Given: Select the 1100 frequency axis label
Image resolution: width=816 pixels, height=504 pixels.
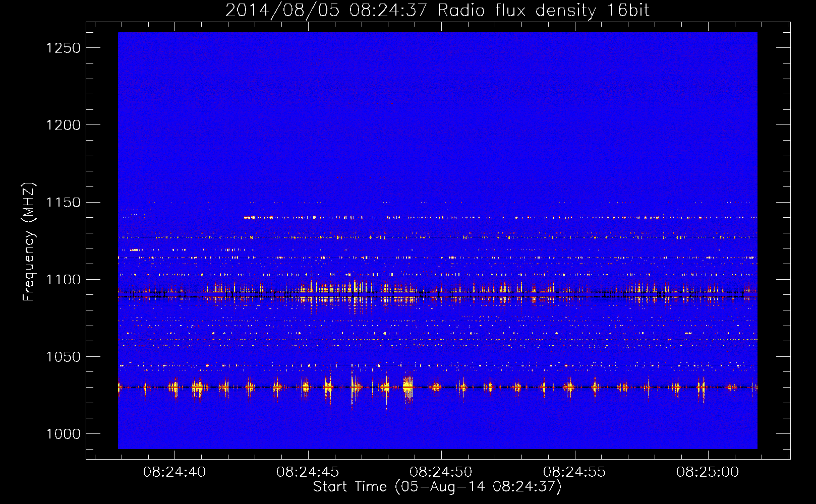Looking at the screenshot, I should pyautogui.click(x=63, y=280).
